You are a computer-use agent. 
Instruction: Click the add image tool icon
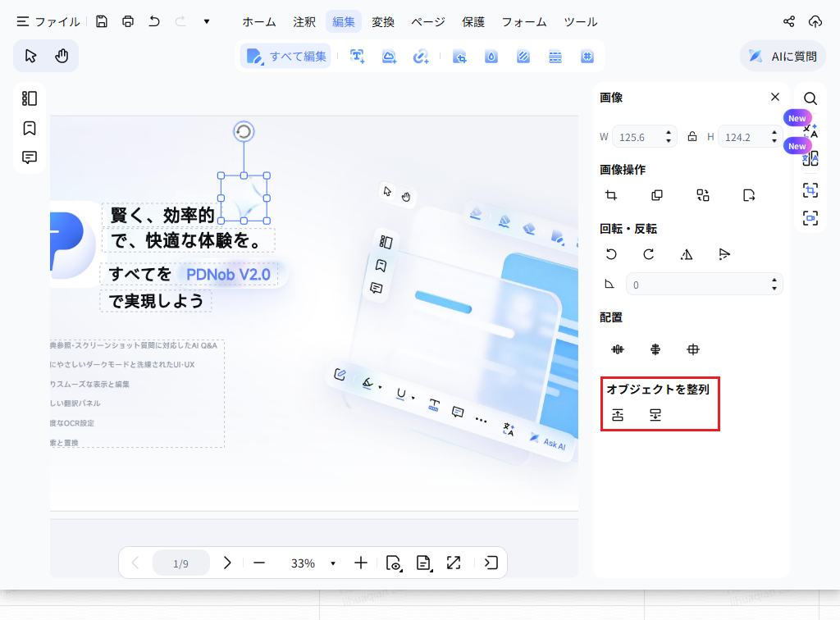point(389,57)
